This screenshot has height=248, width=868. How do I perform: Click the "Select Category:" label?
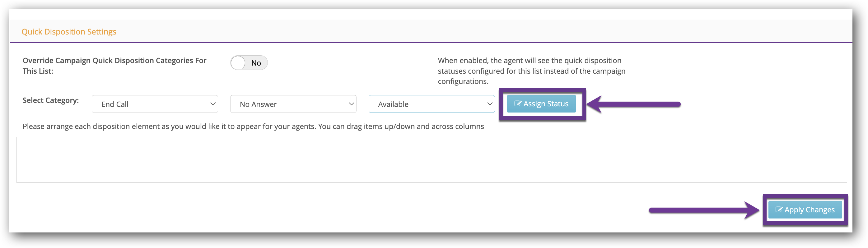pos(50,100)
